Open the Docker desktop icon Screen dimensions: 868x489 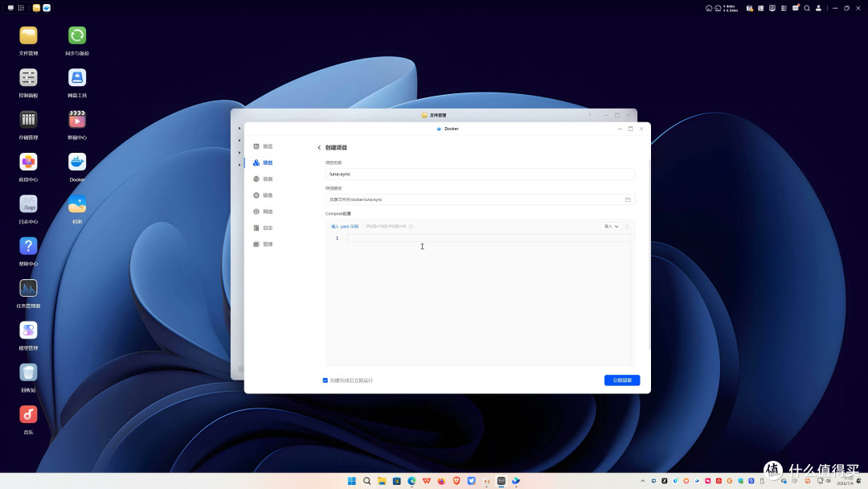tap(77, 162)
